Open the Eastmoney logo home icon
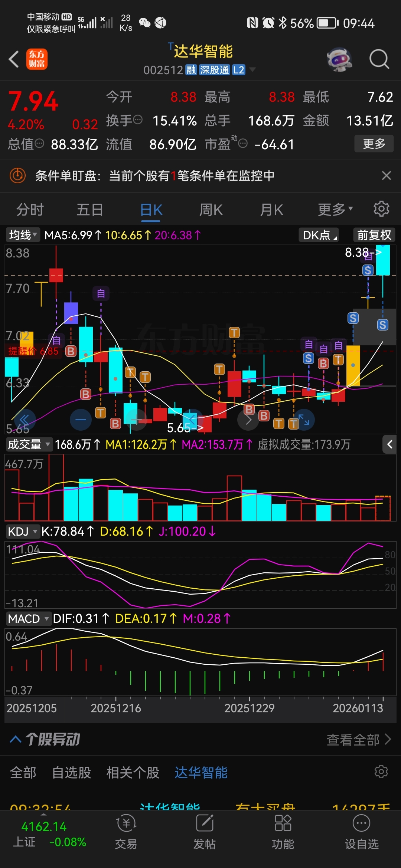401x868 pixels. (x=37, y=59)
